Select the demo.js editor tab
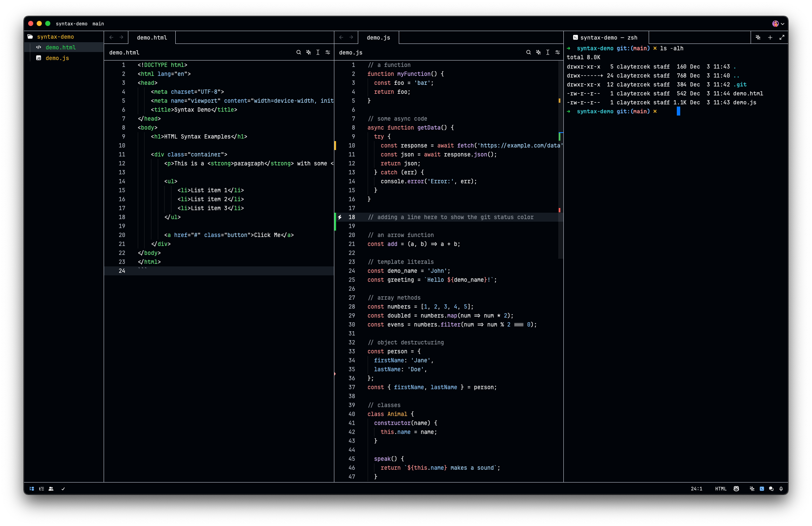Viewport: 812px width, 526px height. pos(378,38)
